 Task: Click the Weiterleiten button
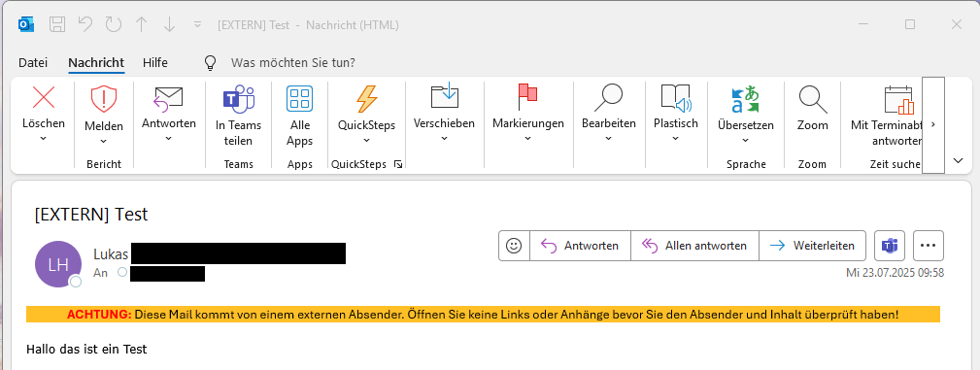(x=813, y=246)
